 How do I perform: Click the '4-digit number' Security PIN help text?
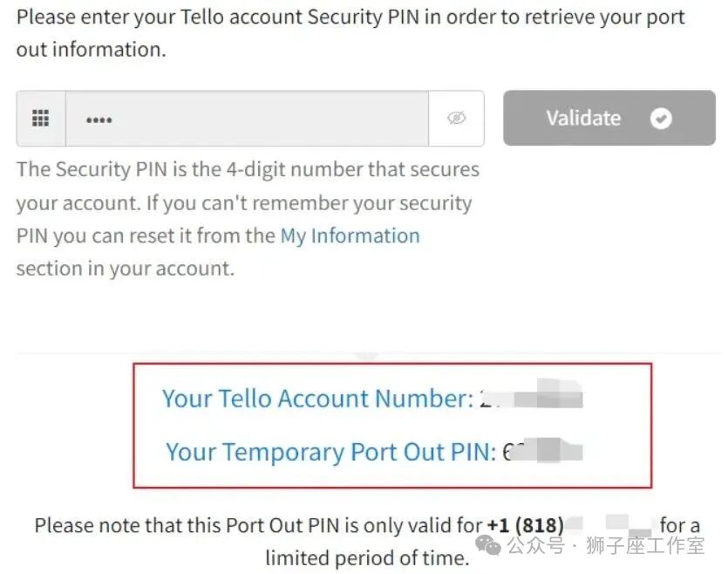coord(248,168)
